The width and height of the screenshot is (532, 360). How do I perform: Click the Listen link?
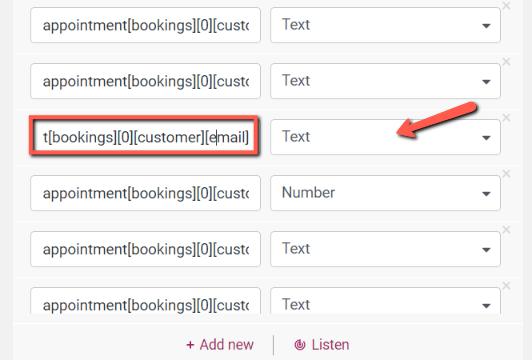[x=322, y=345]
